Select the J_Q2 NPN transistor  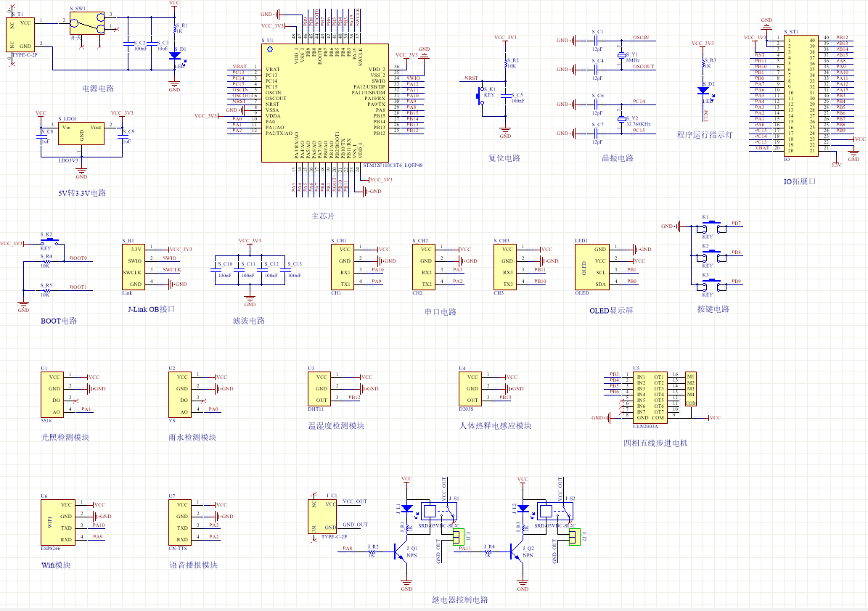516,551
